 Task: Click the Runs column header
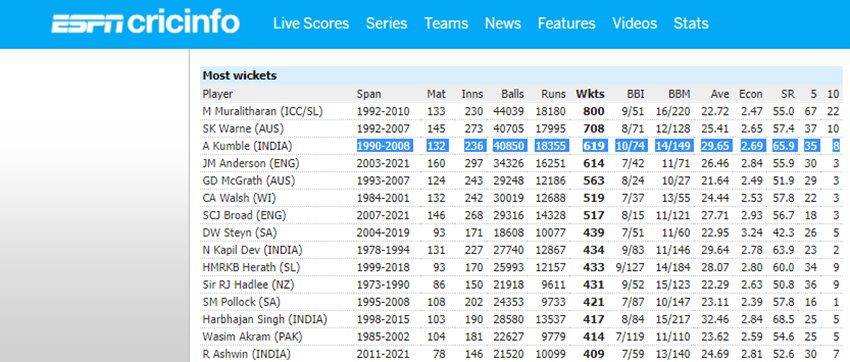pyautogui.click(x=553, y=94)
